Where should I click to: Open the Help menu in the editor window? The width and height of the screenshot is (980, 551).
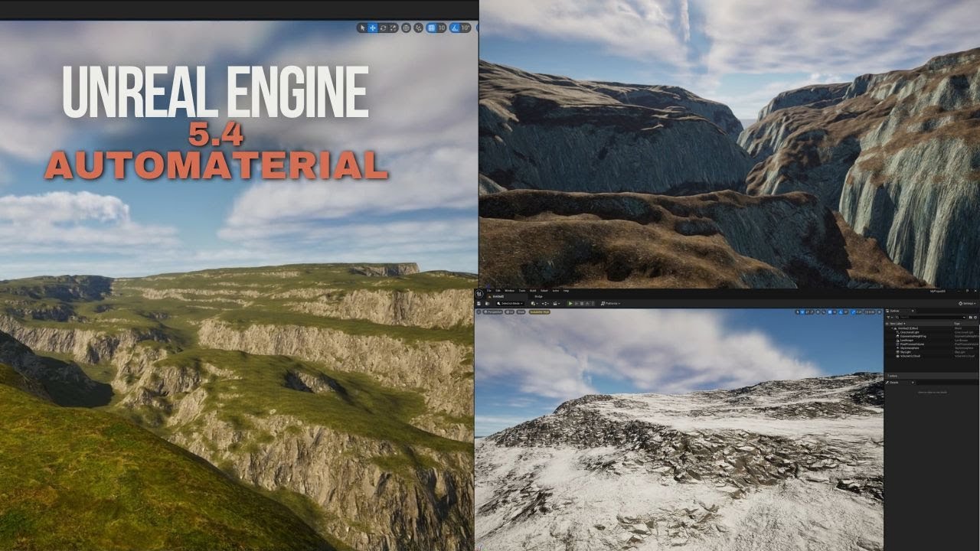point(566,291)
